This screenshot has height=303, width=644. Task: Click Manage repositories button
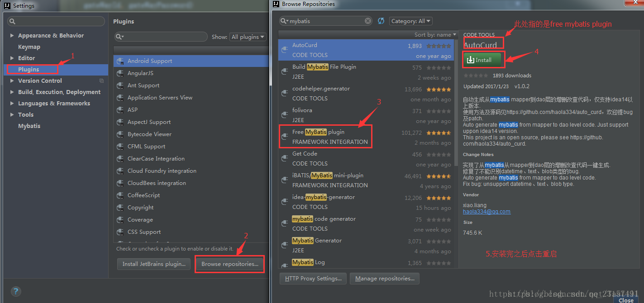tap(385, 279)
